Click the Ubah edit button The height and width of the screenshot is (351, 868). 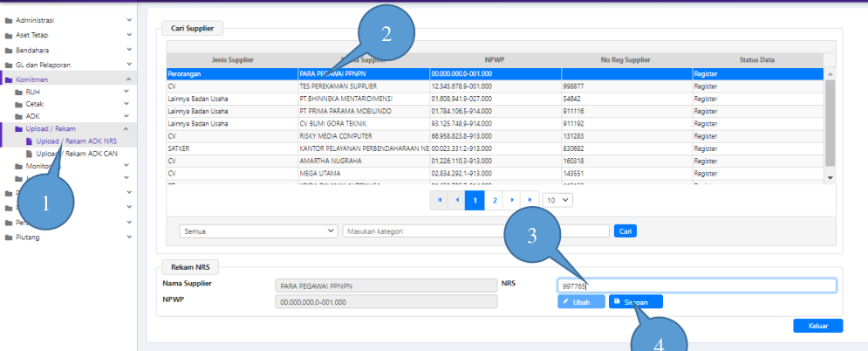click(x=580, y=301)
